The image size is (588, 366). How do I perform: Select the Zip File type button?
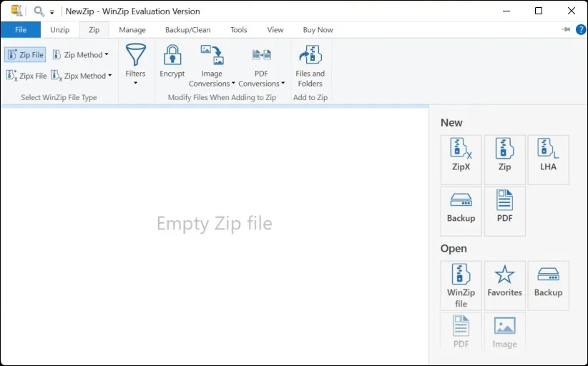pos(25,55)
